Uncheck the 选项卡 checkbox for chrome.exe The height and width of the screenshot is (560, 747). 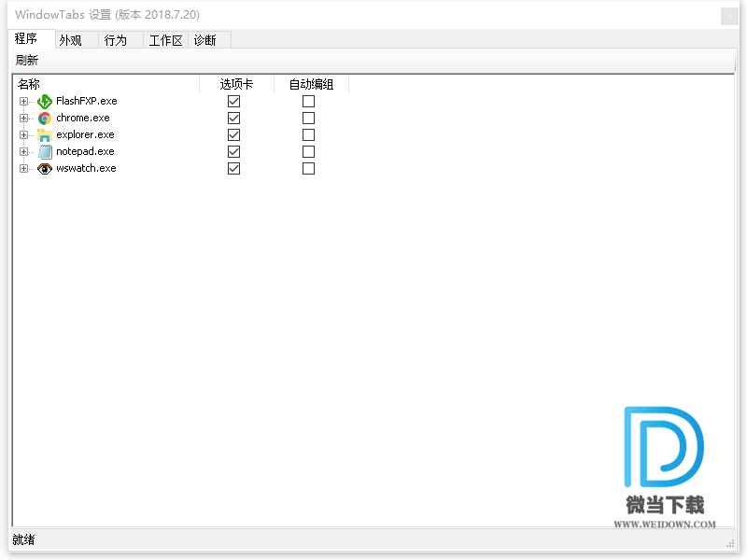click(234, 119)
